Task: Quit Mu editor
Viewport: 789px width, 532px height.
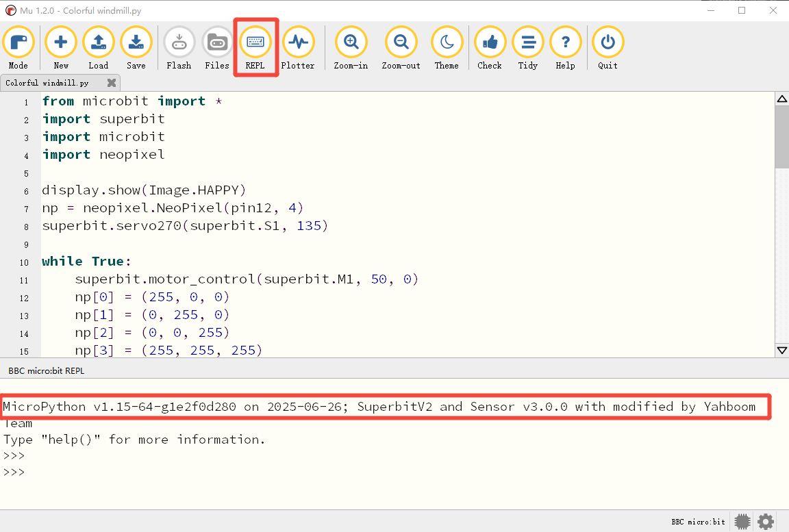Action: point(608,49)
